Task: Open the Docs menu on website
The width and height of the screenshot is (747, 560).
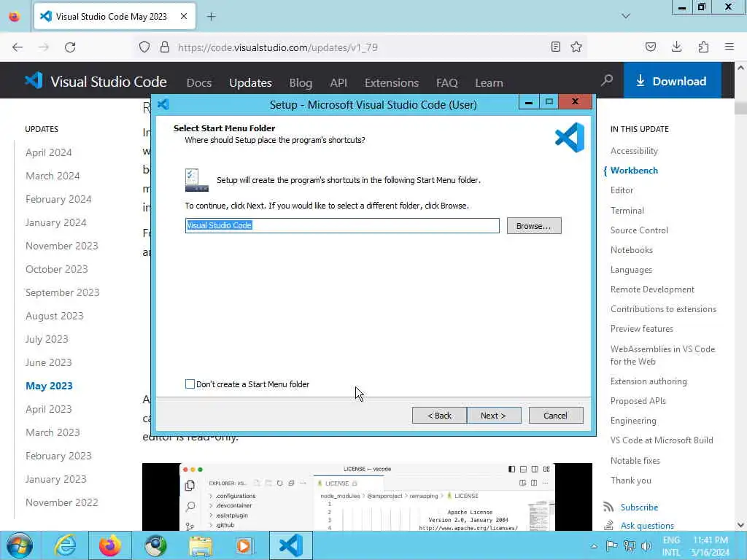Action: tap(198, 83)
